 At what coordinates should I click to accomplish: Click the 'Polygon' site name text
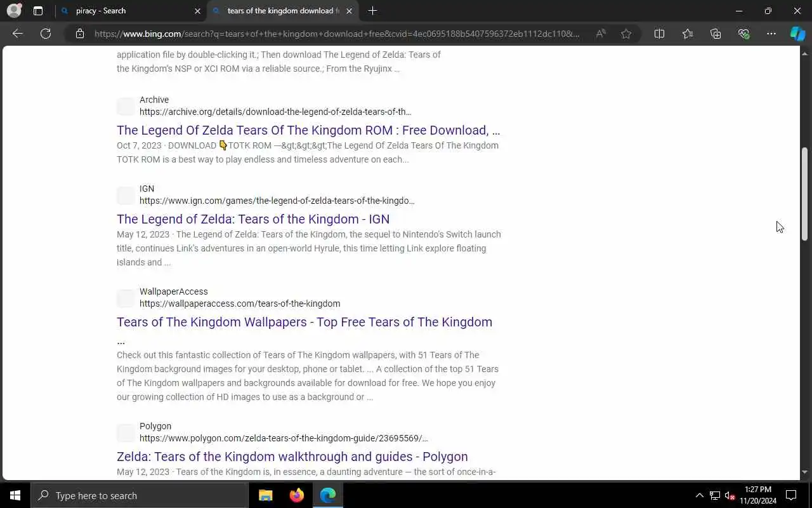(155, 426)
